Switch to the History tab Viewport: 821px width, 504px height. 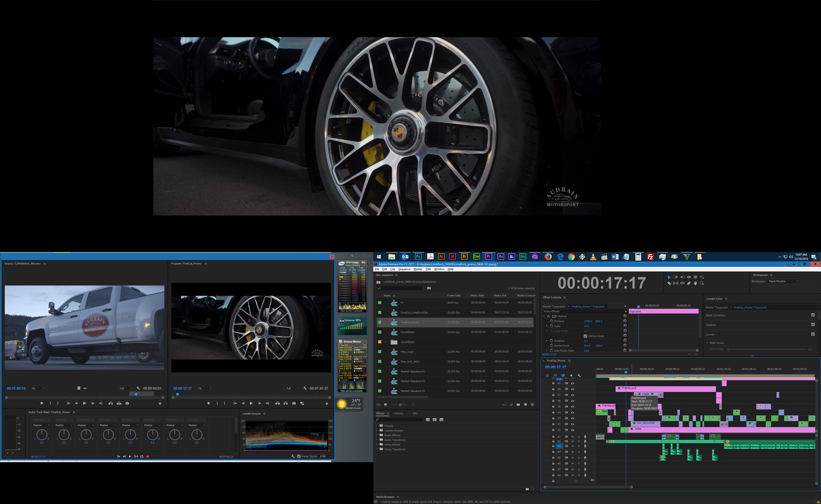[399, 413]
